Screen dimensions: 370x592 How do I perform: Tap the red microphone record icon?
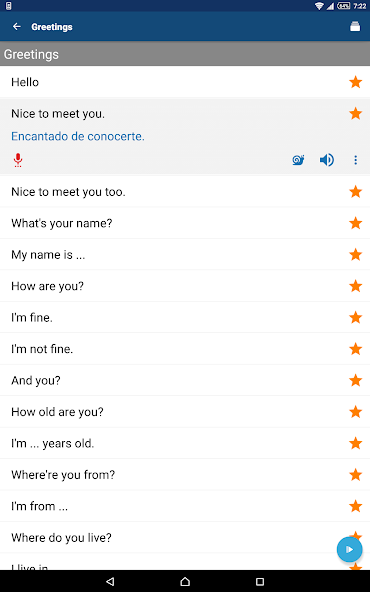18,160
